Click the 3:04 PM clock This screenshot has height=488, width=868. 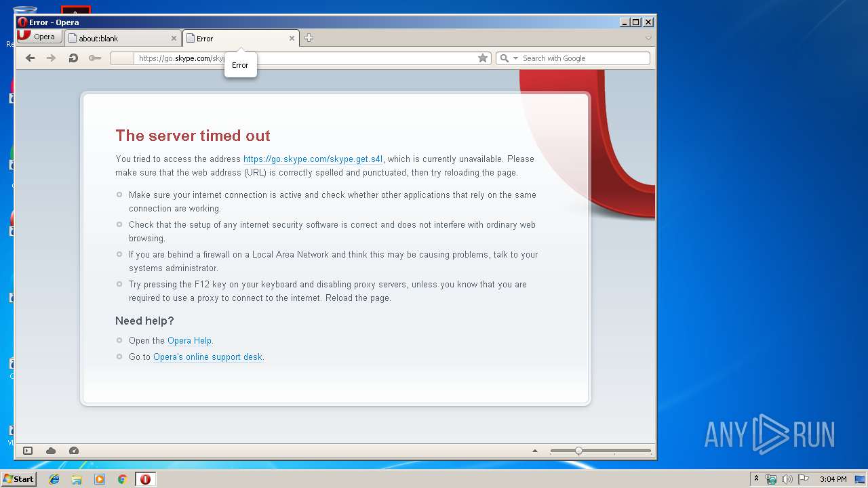point(833,479)
